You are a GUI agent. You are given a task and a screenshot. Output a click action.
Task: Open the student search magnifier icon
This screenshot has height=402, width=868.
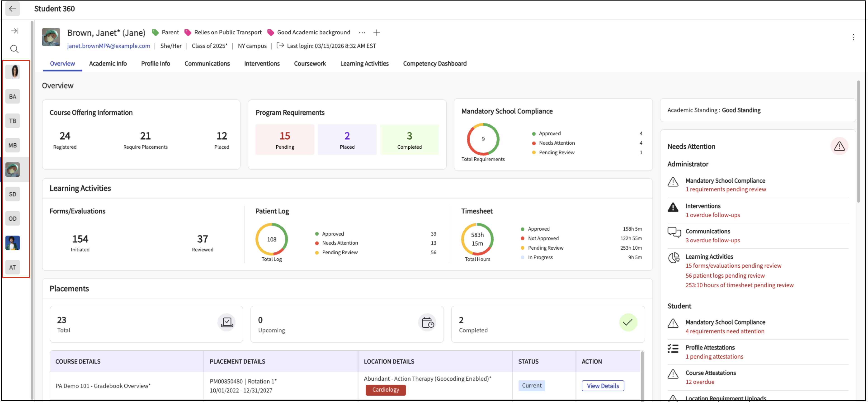14,49
